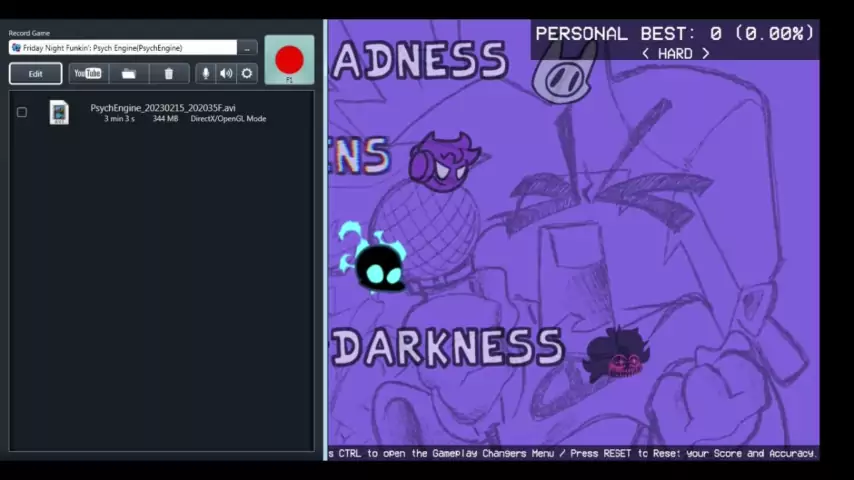Open the target selection ellipsis button

click(247, 48)
